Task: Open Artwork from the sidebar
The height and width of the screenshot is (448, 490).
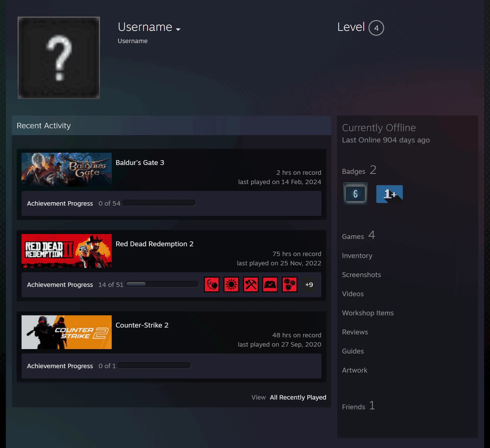Action: [x=355, y=370]
